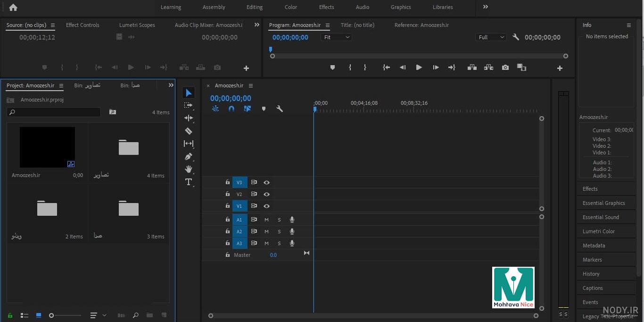The width and height of the screenshot is (644, 322).
Task: Click Extract button in Program monitor
Action: click(x=488, y=68)
